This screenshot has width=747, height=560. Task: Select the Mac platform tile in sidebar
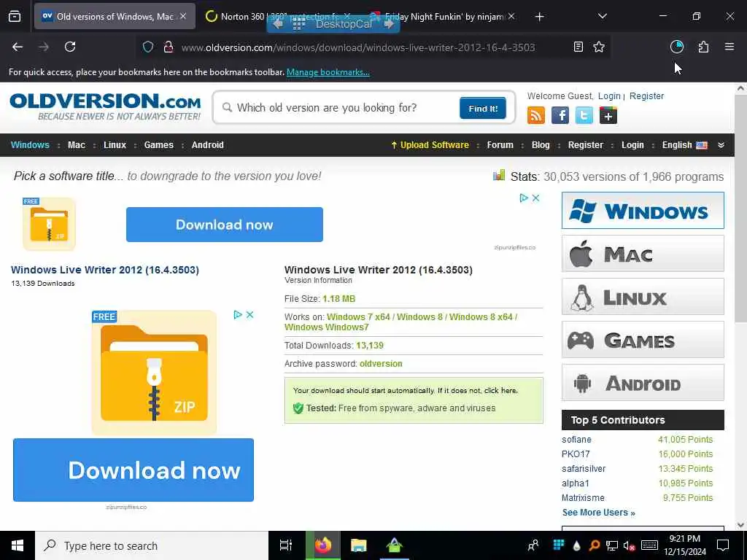coord(643,254)
